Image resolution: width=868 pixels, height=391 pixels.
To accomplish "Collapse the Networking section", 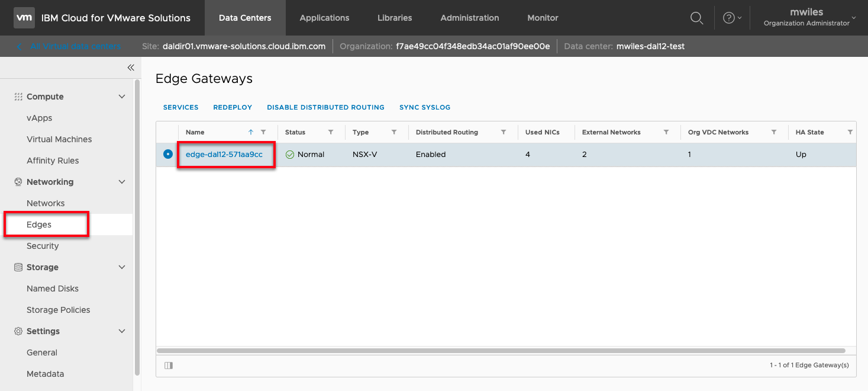I will coord(122,182).
